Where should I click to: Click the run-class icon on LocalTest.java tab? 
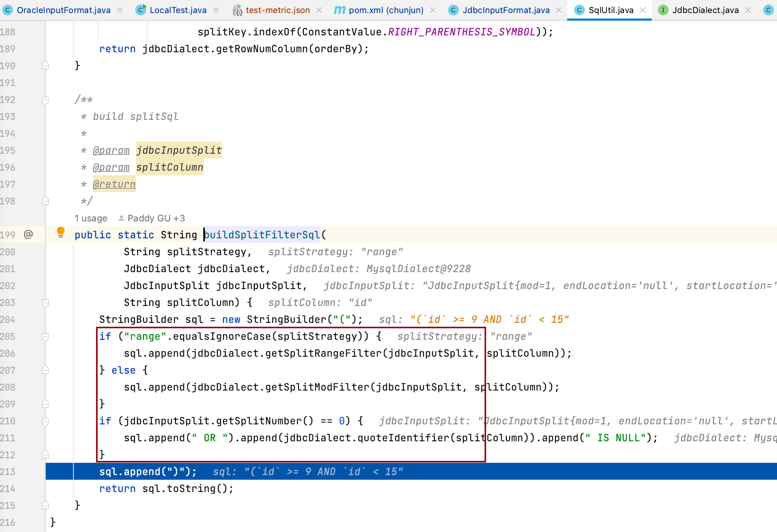point(141,10)
